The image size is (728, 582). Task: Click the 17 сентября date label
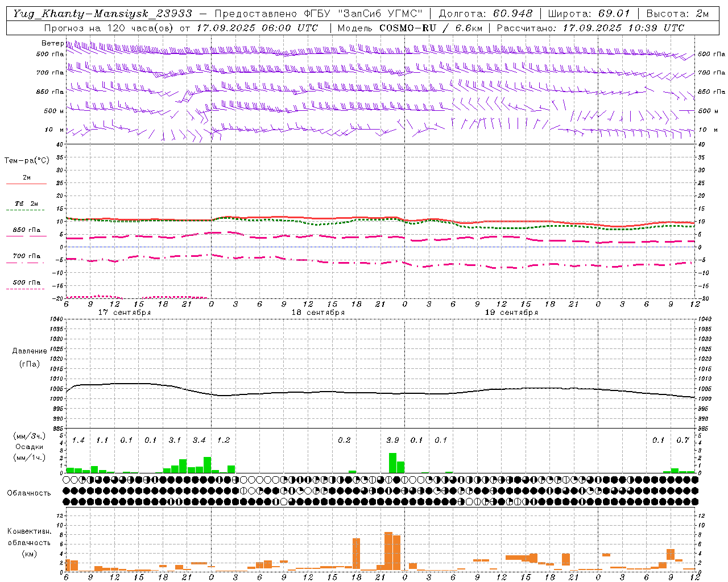tap(125, 313)
